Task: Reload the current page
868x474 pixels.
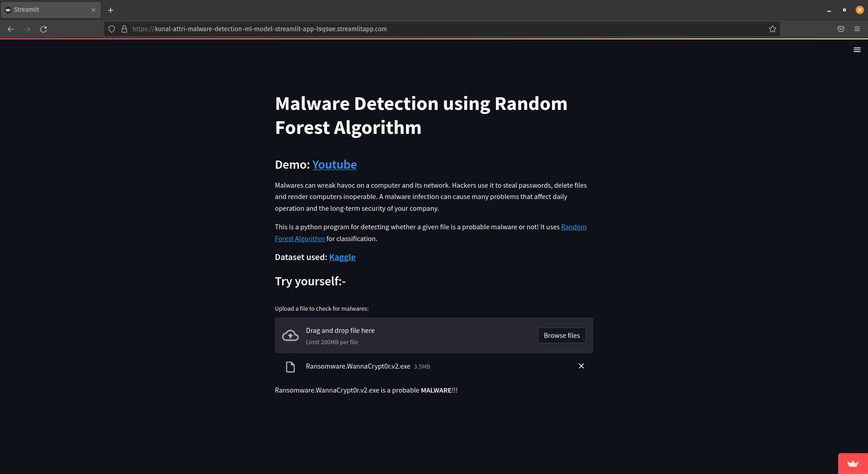Action: pyautogui.click(x=43, y=29)
